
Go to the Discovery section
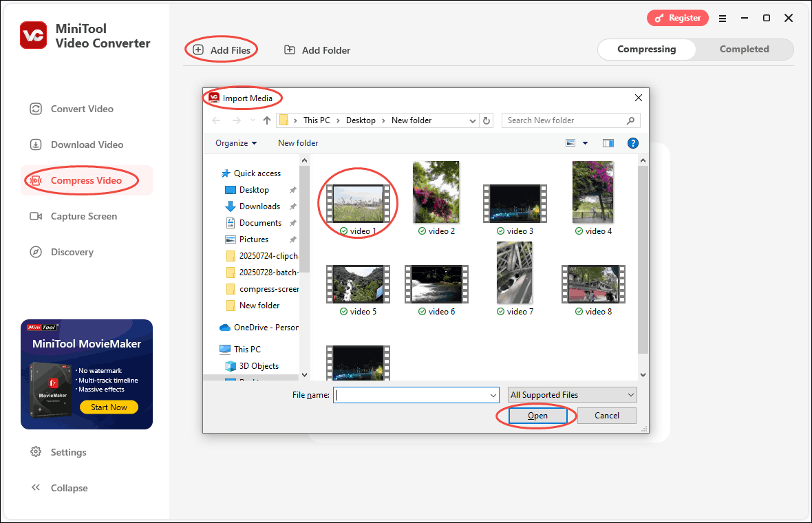point(62,252)
